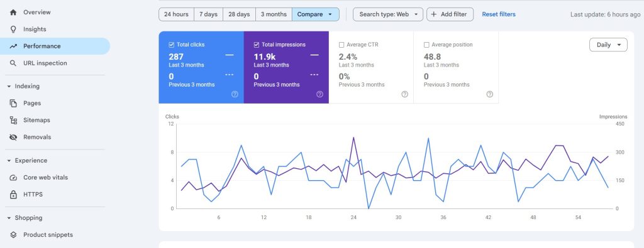The height and width of the screenshot is (248, 644).
Task: Click the HTTPS padlock icon
Action: [13, 194]
